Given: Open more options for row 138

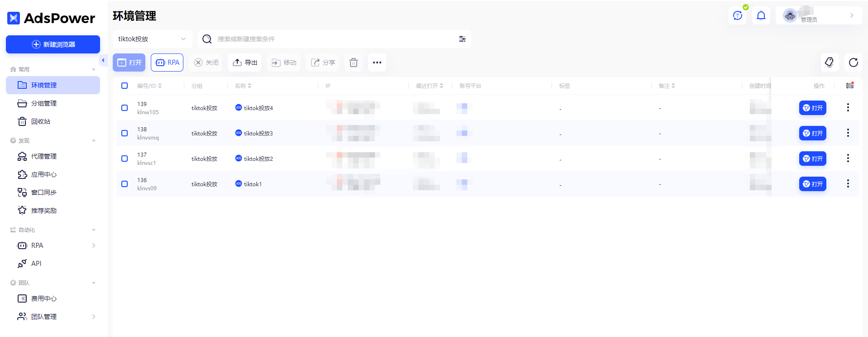Looking at the screenshot, I should (x=848, y=133).
